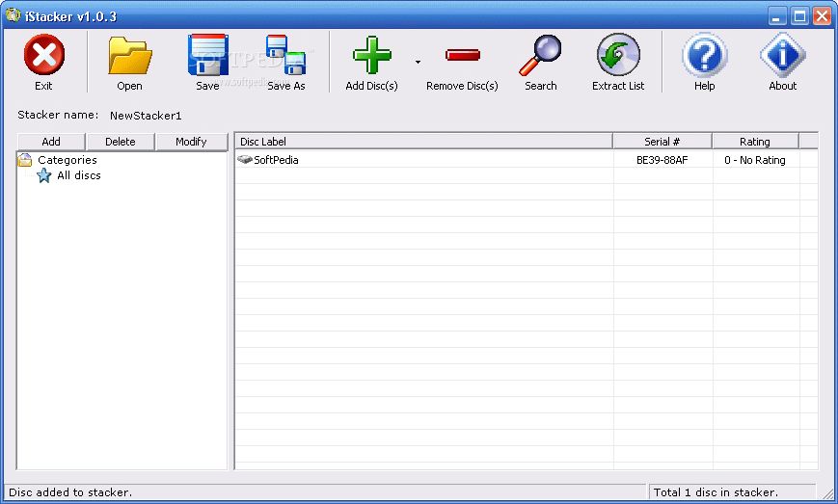Click the Categories folder icon
Screen dimensions: 838x504
(x=25, y=160)
